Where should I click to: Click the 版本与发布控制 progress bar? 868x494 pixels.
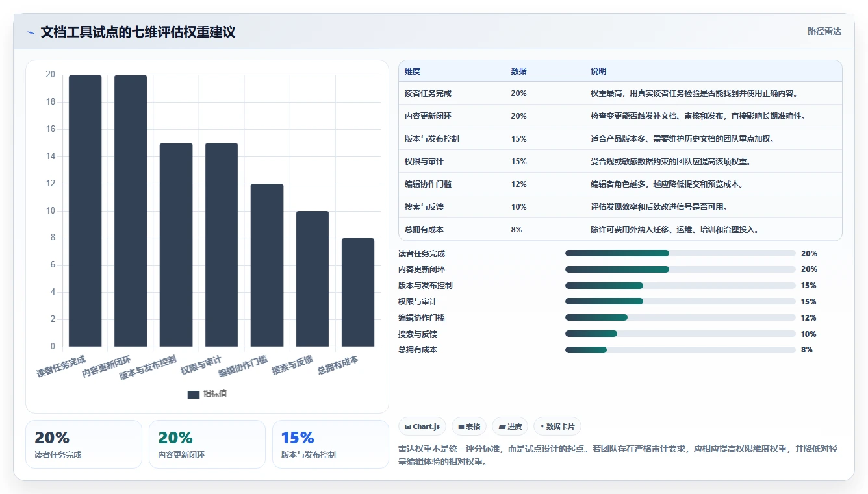pos(680,286)
